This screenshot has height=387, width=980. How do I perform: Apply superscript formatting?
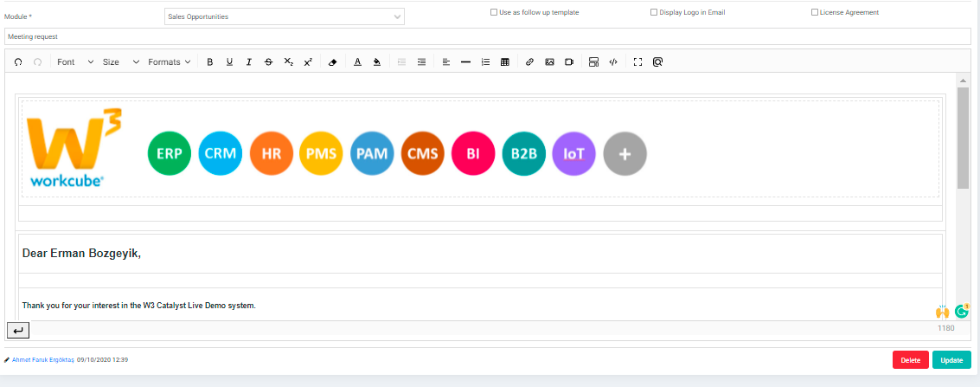(x=308, y=61)
